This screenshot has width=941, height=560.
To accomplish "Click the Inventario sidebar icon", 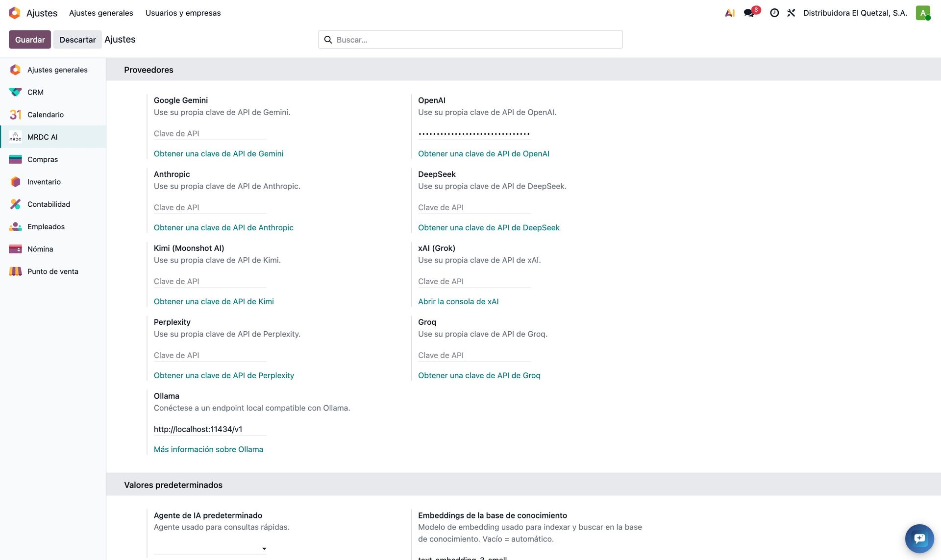I will pos(15,182).
